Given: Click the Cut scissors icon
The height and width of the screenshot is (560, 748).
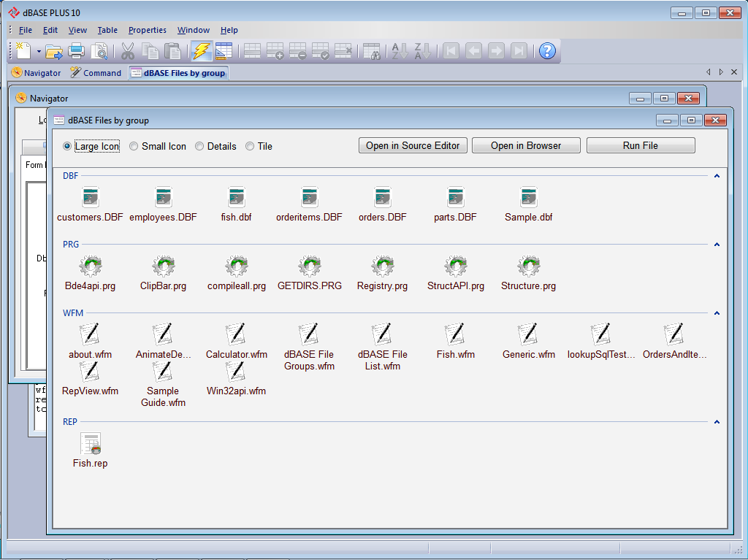Looking at the screenshot, I should coord(127,51).
